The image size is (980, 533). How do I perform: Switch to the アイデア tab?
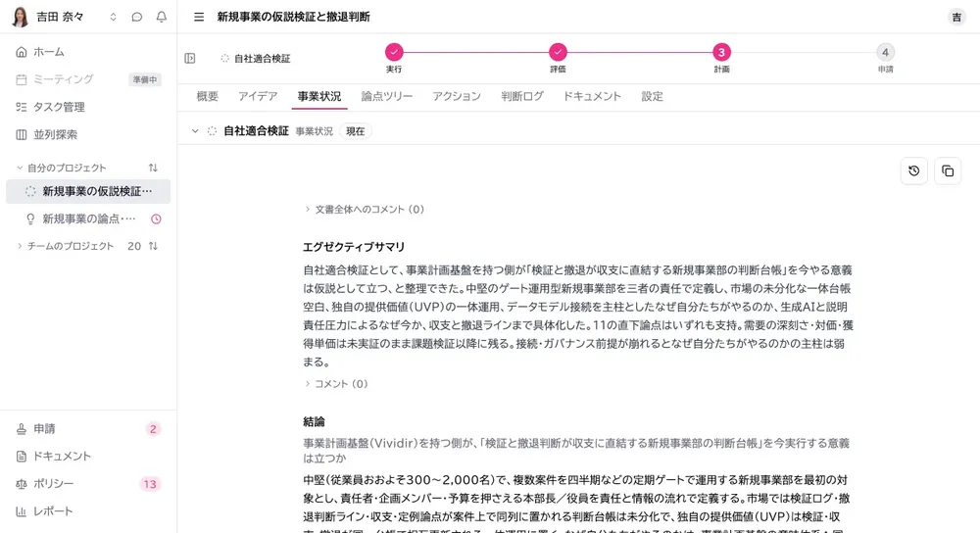(x=258, y=96)
